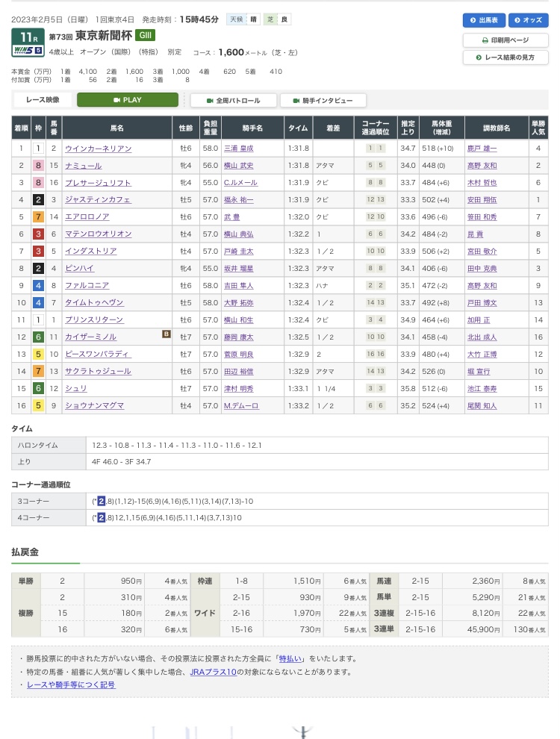This screenshot has height=739, width=560.
Task: Open the 印刷用ページ print page
Action: point(505,40)
